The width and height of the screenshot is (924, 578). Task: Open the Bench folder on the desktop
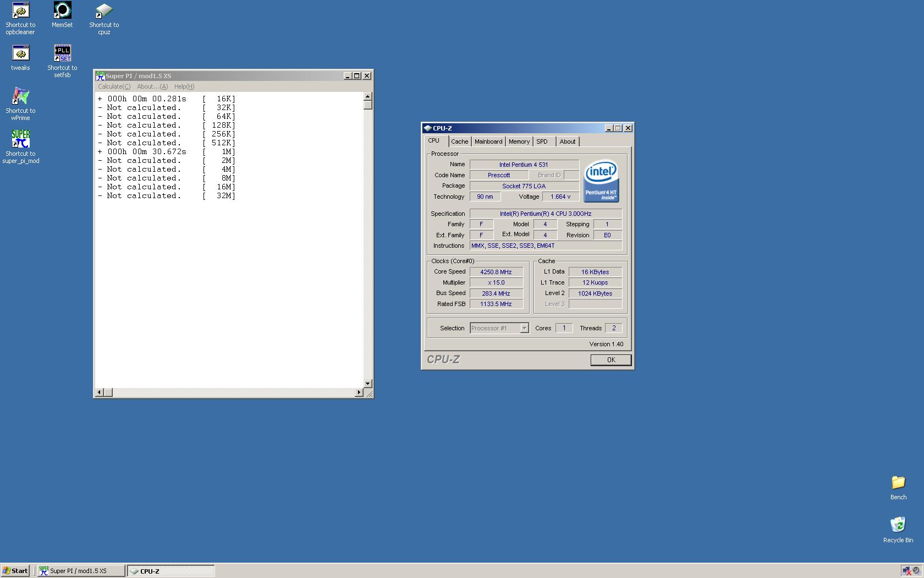[898, 488]
